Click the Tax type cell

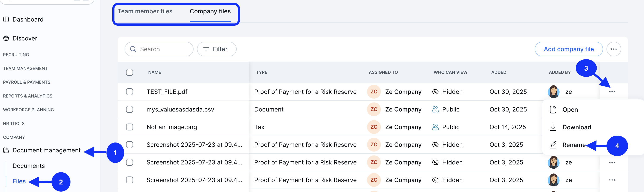pyautogui.click(x=259, y=127)
